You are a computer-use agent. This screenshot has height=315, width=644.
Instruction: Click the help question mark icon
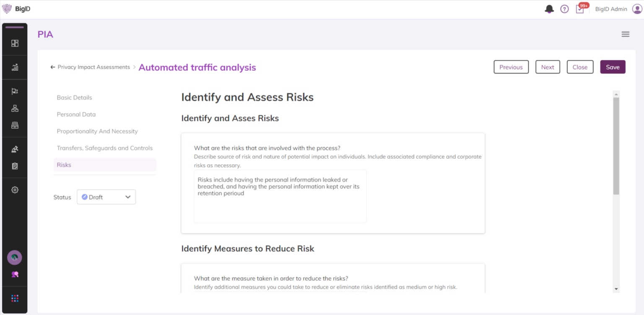coord(564,9)
